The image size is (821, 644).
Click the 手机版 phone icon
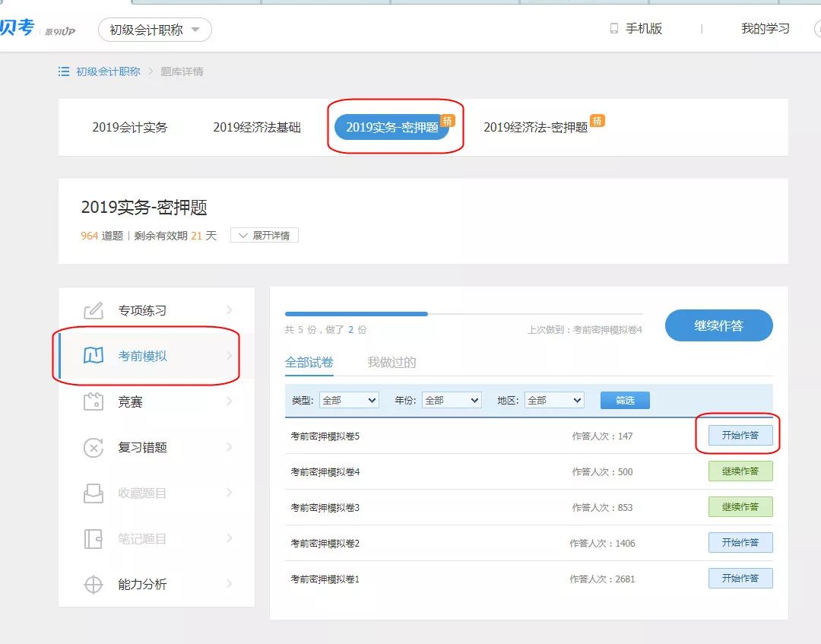coord(613,28)
